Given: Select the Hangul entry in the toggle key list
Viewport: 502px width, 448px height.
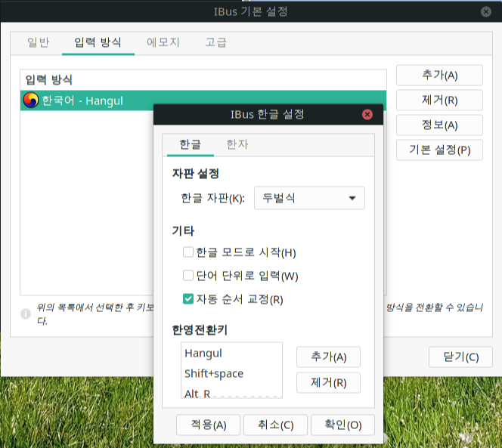Looking at the screenshot, I should 231,354.
